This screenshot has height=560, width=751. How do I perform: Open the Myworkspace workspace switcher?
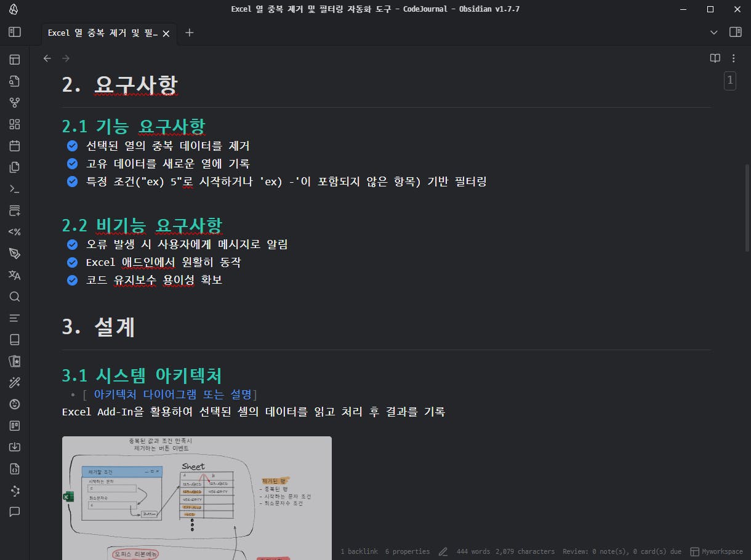(x=717, y=551)
